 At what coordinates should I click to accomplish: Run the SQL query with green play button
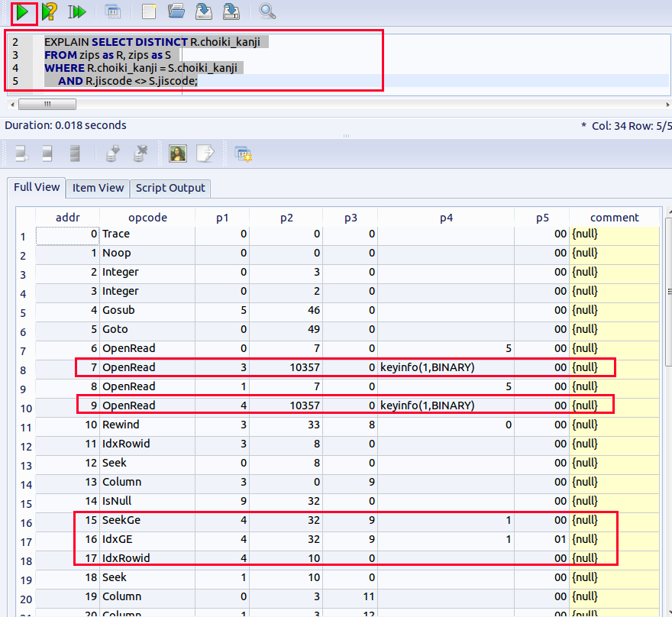[x=22, y=12]
